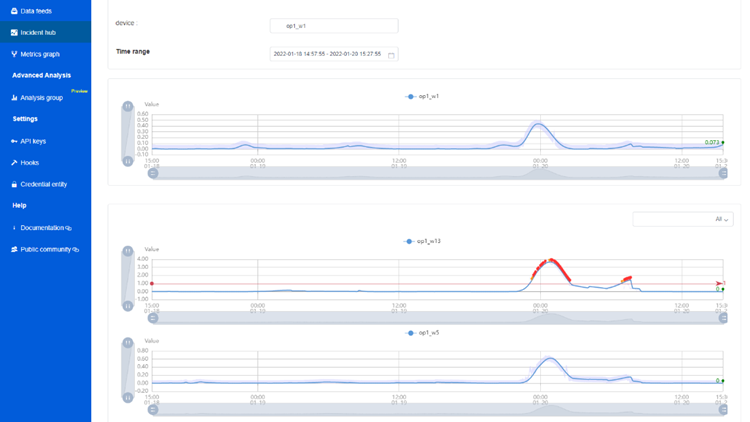Grab top handle of op1_w5 vertical zoom
This screenshot has width=750, height=422.
click(x=128, y=343)
